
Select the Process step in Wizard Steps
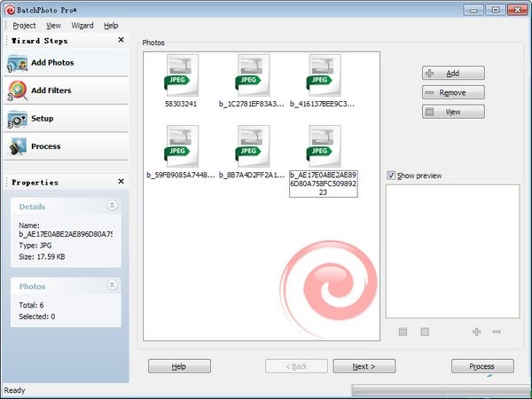66,146
